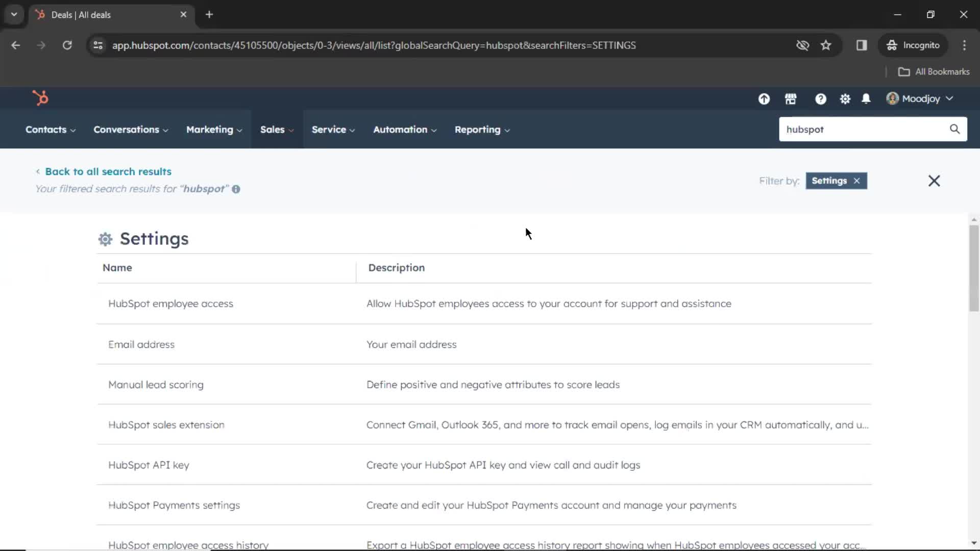Viewport: 980px width, 551px height.
Task: Remove the Settings filter tag
Action: [x=857, y=180]
